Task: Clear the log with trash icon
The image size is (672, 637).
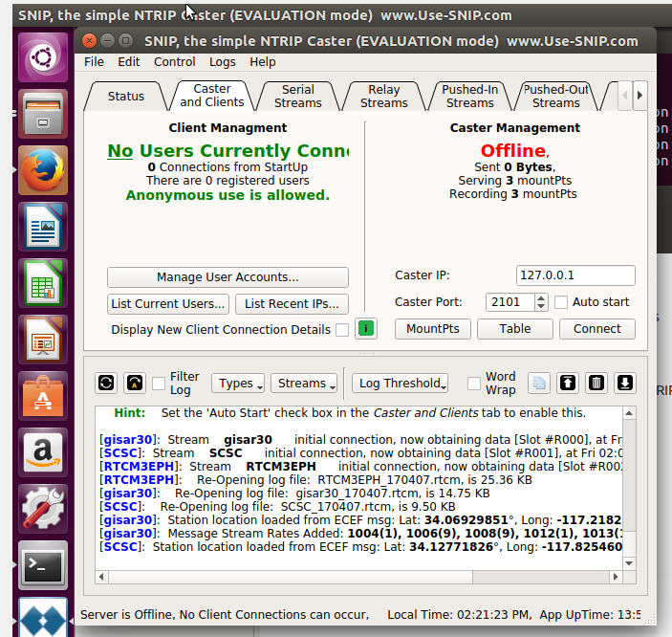Action: tap(596, 383)
